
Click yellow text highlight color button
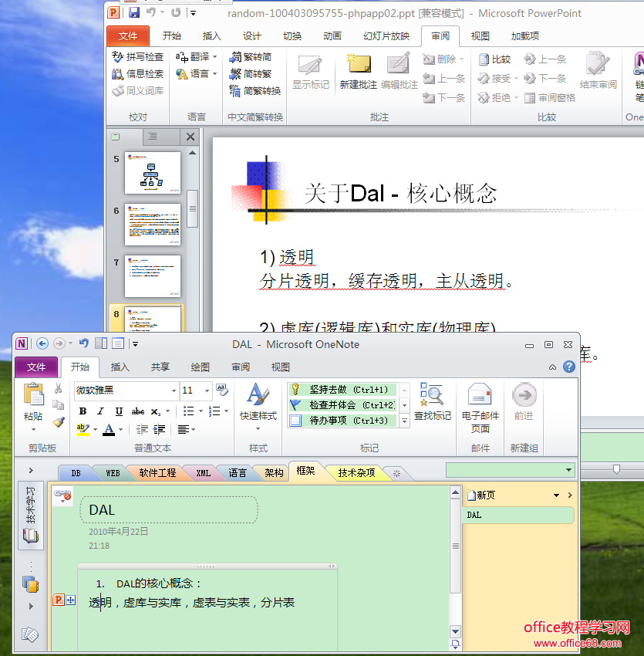83,429
